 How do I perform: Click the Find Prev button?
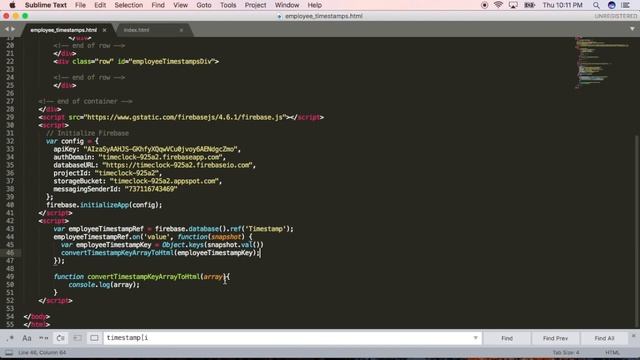click(x=556, y=338)
